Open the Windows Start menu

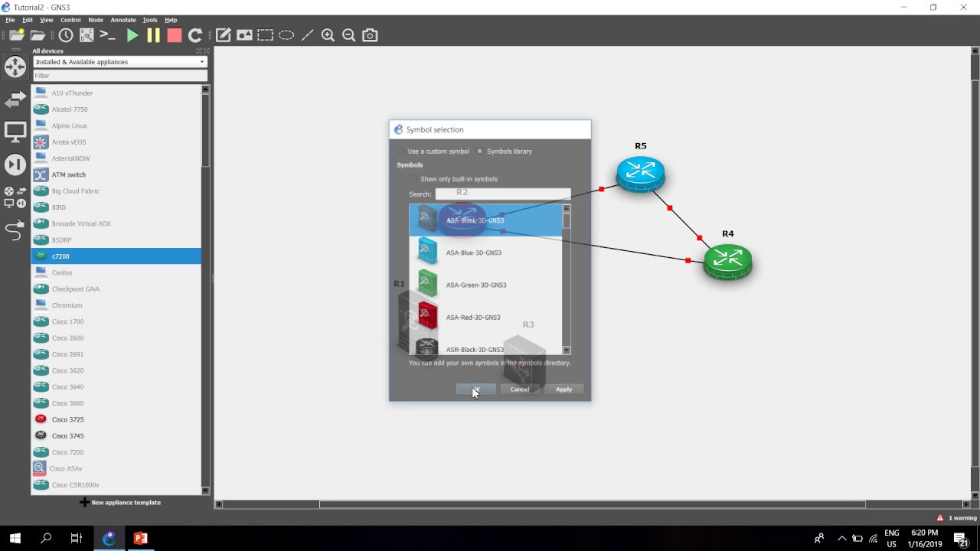[x=15, y=538]
